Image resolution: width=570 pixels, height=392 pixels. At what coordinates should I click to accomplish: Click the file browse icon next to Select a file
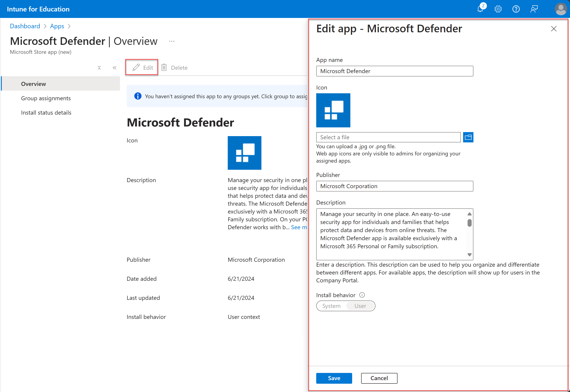(x=469, y=137)
